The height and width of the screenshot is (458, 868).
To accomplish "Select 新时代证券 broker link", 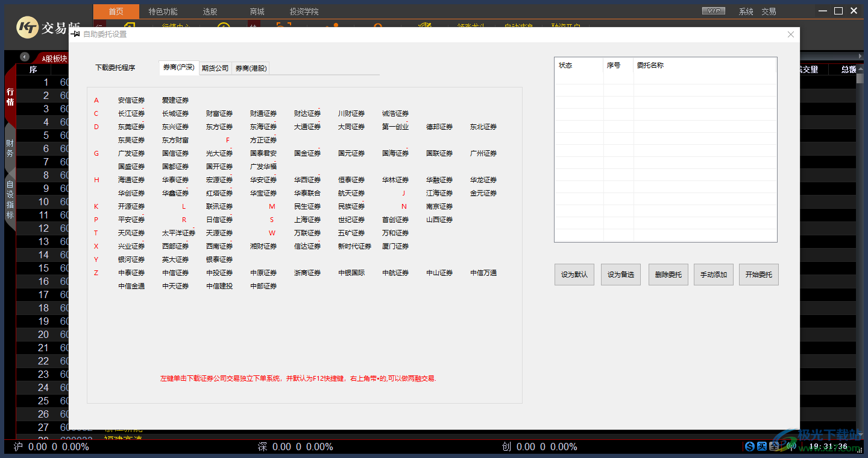I will pyautogui.click(x=354, y=246).
